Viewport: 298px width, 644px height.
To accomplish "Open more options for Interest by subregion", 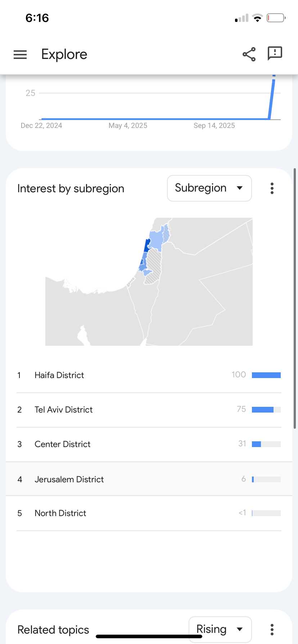I will click(x=272, y=188).
